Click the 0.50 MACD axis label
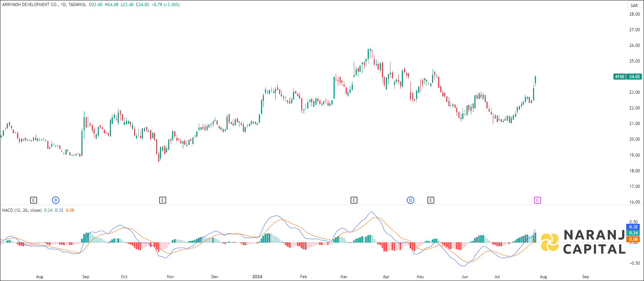 coord(633,222)
